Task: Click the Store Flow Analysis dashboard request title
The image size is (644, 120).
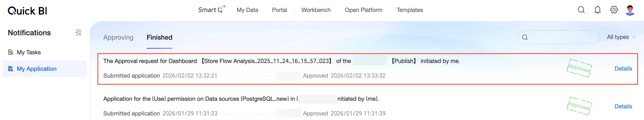Action: coord(281,61)
